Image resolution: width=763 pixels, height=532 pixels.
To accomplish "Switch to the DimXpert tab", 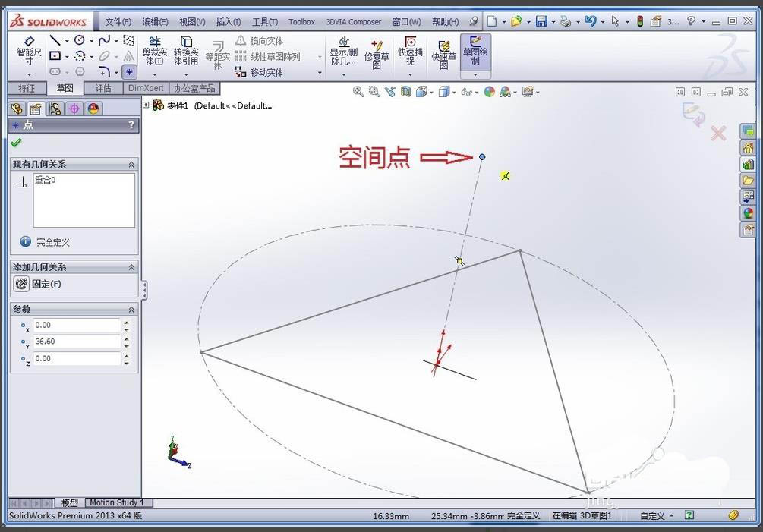I will (146, 88).
